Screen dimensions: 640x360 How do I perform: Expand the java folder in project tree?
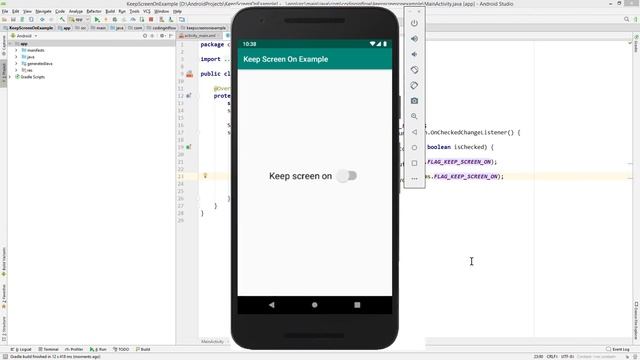click(x=16, y=57)
